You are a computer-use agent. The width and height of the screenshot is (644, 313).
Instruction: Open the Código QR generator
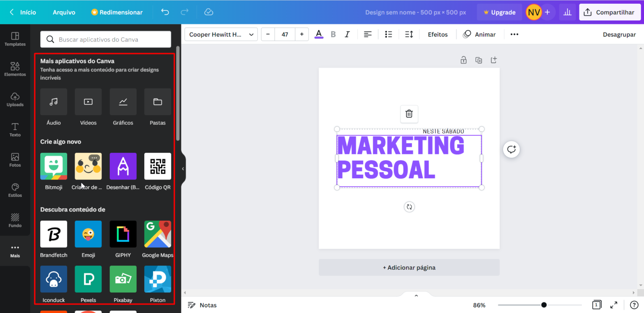[158, 166]
